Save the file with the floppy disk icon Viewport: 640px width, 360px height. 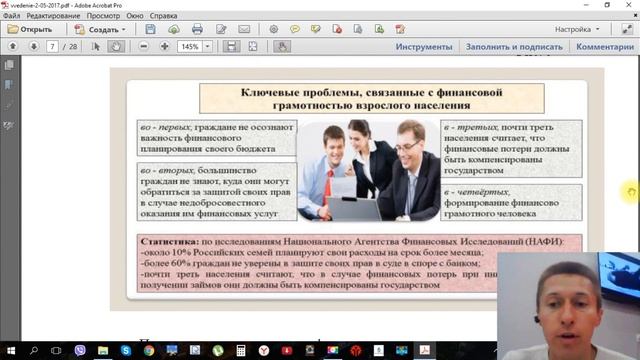click(151, 29)
